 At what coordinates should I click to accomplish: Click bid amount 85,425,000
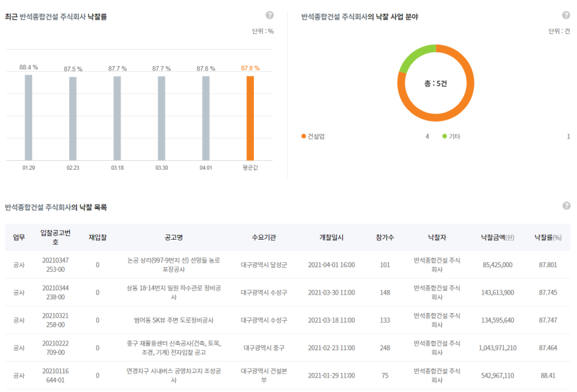tap(498, 265)
